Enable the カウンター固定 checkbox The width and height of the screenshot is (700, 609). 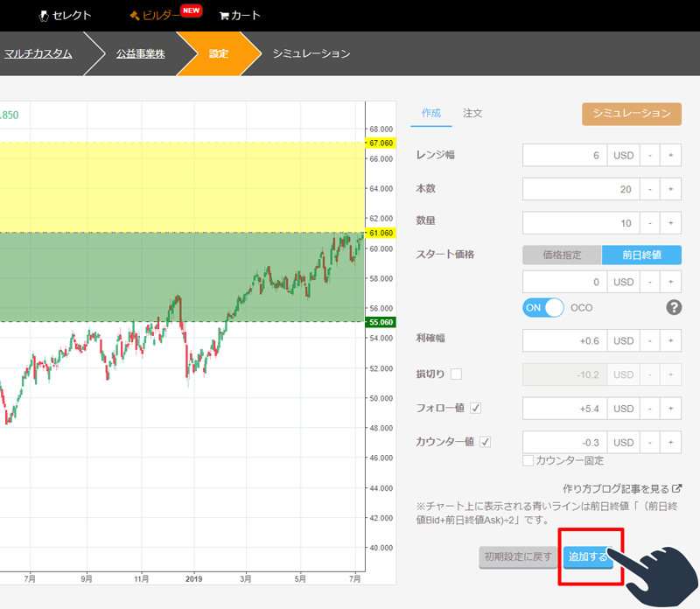pos(528,460)
